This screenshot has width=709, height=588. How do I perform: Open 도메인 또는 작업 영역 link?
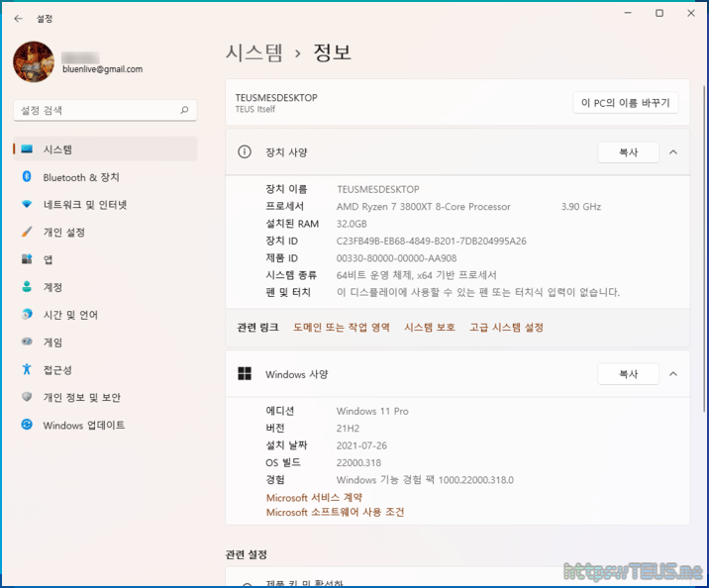tap(342, 328)
